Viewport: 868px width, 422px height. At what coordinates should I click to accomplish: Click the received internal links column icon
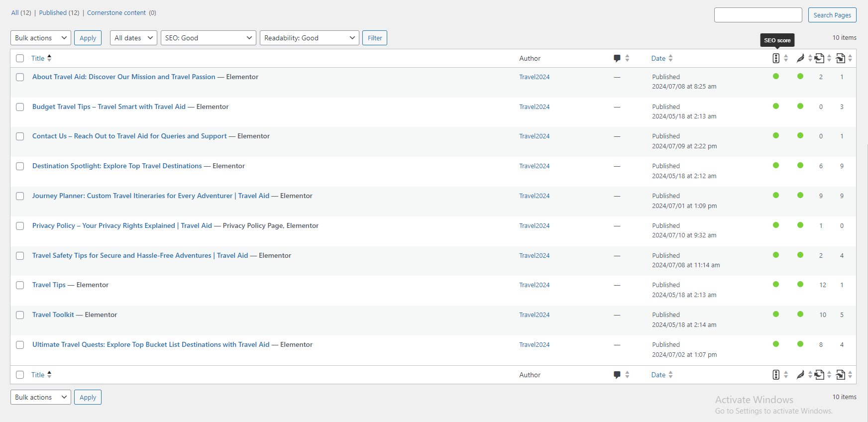pyautogui.click(x=840, y=58)
